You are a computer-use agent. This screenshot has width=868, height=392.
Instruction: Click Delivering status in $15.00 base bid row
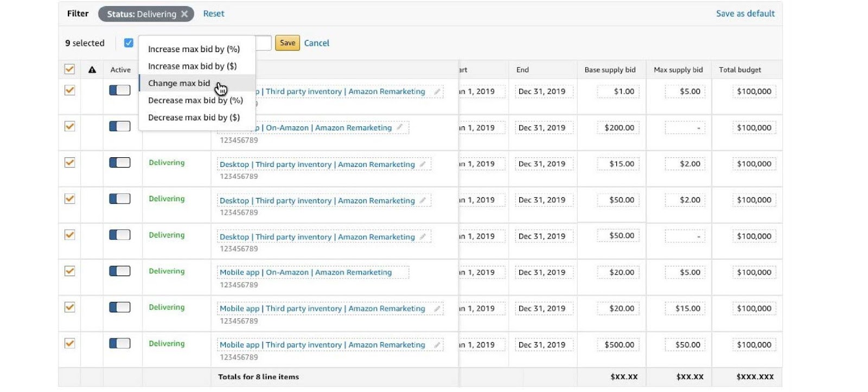tap(167, 163)
